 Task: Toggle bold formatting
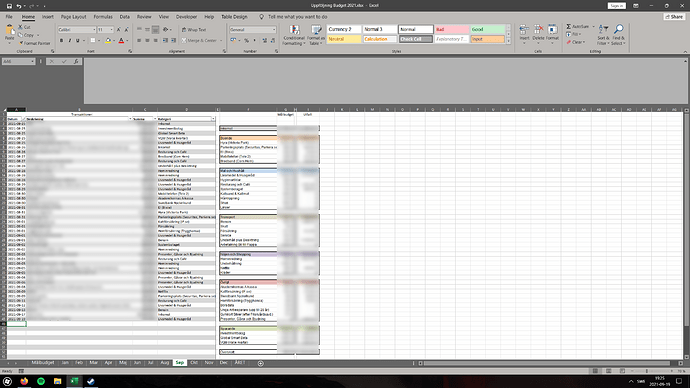tap(61, 40)
